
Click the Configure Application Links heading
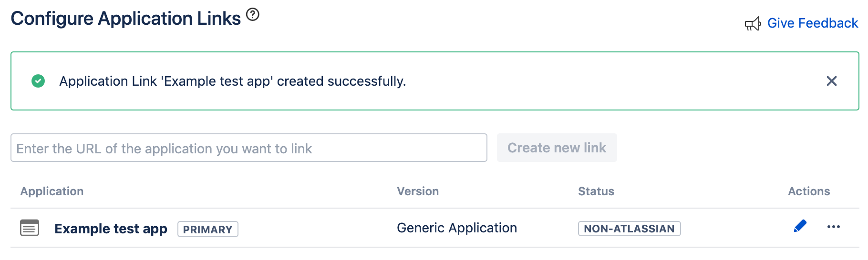(125, 19)
